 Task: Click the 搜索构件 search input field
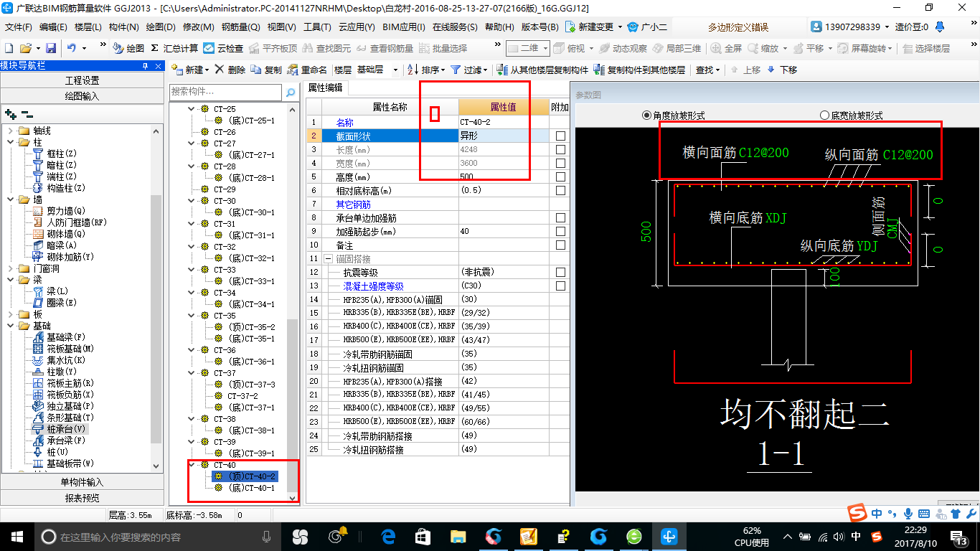coord(226,93)
